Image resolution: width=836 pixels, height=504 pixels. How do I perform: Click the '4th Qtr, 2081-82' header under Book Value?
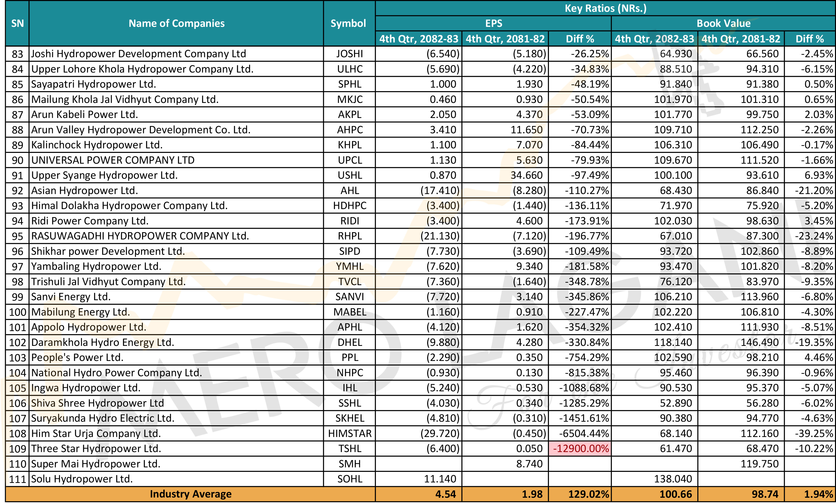point(741,39)
